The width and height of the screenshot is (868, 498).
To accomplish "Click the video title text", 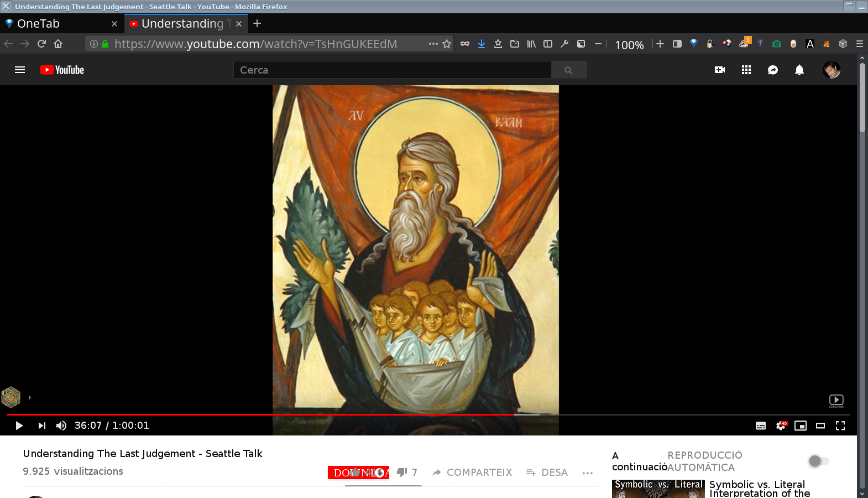I will point(143,454).
